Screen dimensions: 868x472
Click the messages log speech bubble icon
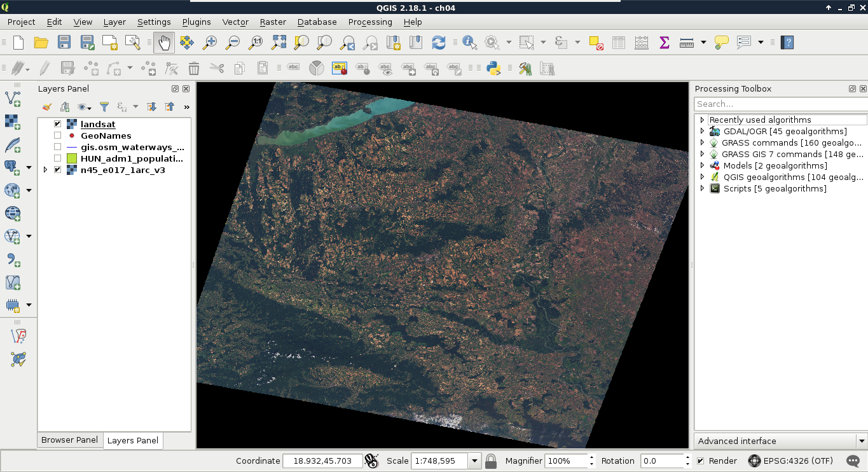[x=853, y=461]
